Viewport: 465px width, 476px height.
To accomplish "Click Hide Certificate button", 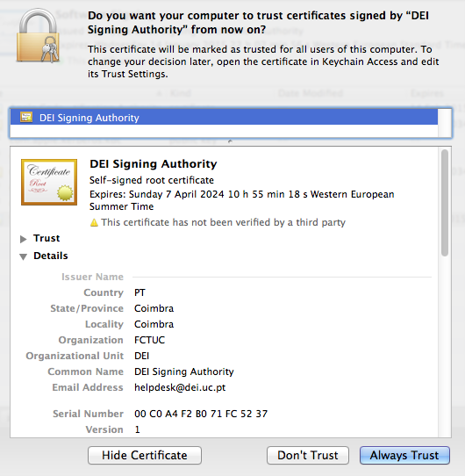I will coord(145,455).
